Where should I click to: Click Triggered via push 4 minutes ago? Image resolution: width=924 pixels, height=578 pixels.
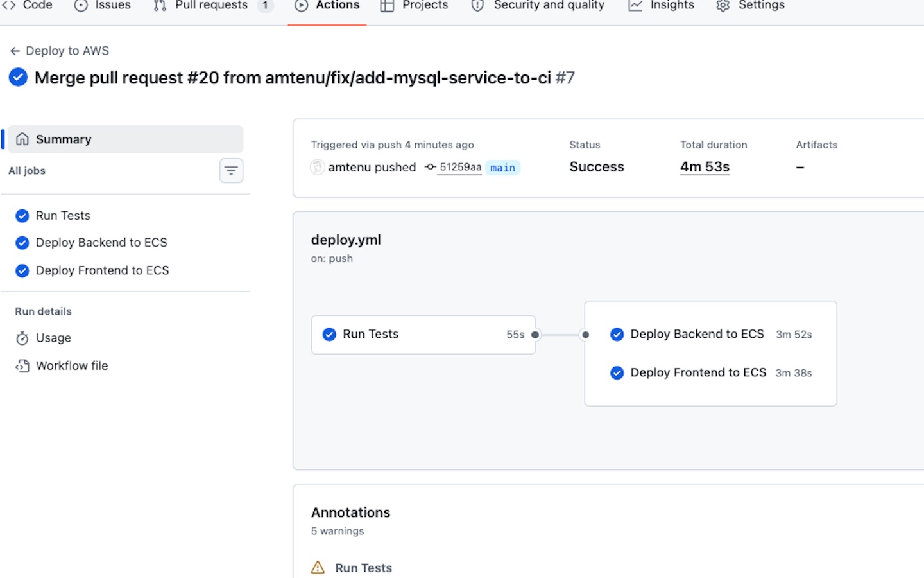pyautogui.click(x=392, y=145)
